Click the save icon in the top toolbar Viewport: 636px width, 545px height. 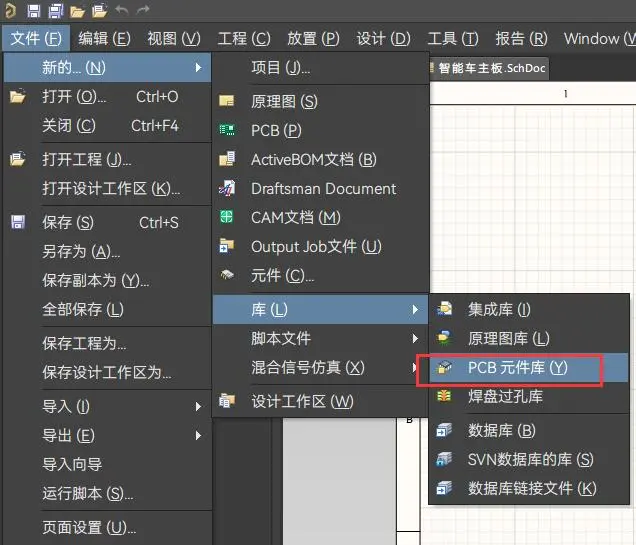click(33, 11)
